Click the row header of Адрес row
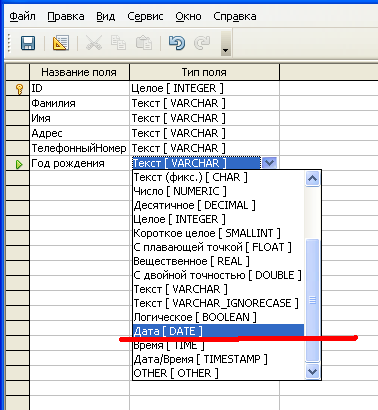This screenshot has width=378, height=410. 17,133
